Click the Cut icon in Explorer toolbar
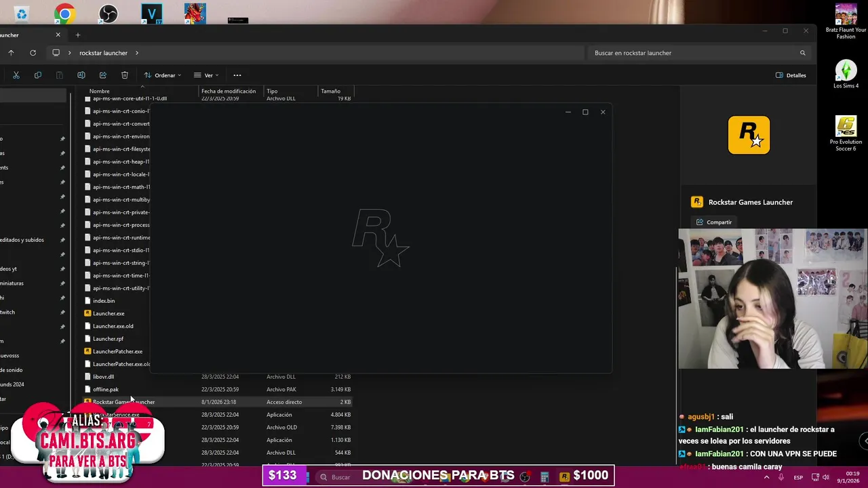The width and height of the screenshot is (868, 488). pyautogui.click(x=16, y=75)
